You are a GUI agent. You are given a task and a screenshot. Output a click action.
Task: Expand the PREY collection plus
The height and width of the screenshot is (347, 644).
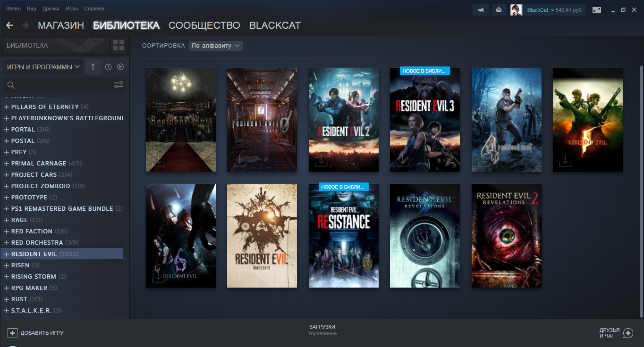[7, 152]
